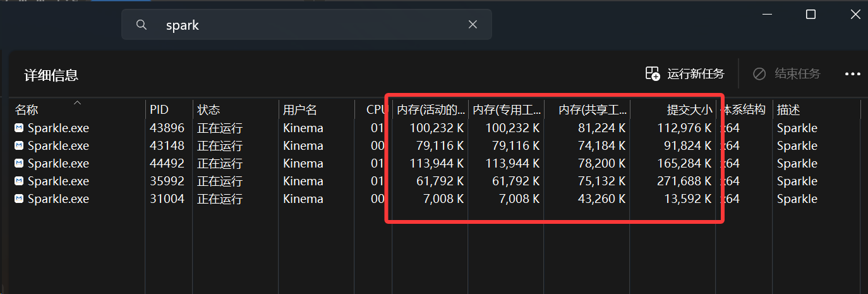The image size is (868, 294).
Task: Click shared memory value 81,224 K
Action: coord(601,128)
